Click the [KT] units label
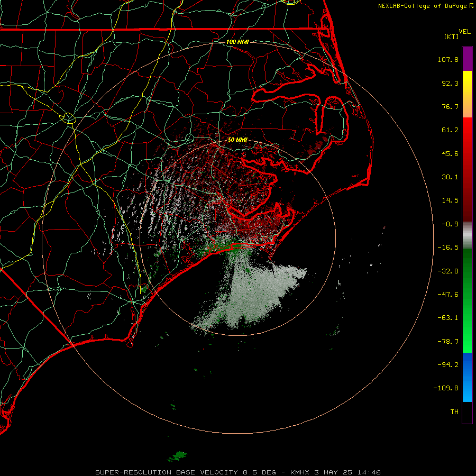This screenshot has width=476, height=476. (x=452, y=36)
